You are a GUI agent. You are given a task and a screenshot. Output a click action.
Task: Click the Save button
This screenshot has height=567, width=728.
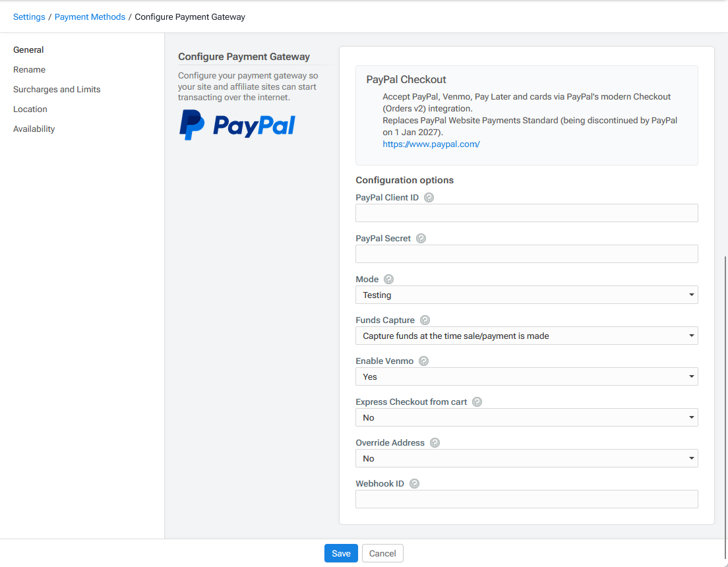click(x=341, y=553)
